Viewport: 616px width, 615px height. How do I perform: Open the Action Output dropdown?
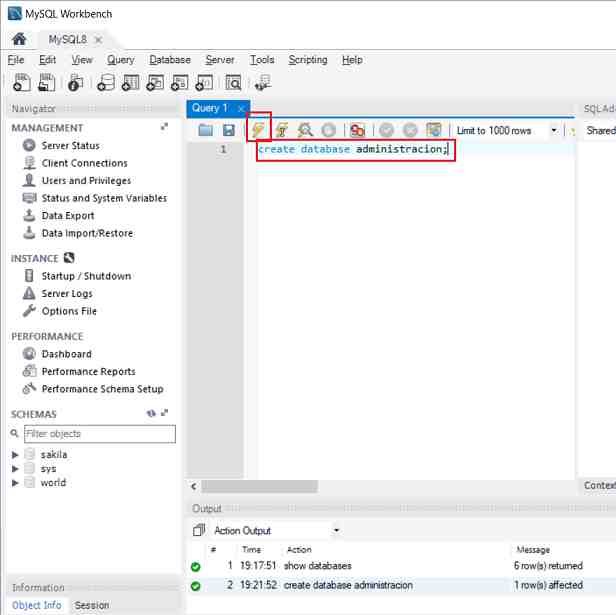coord(336,531)
